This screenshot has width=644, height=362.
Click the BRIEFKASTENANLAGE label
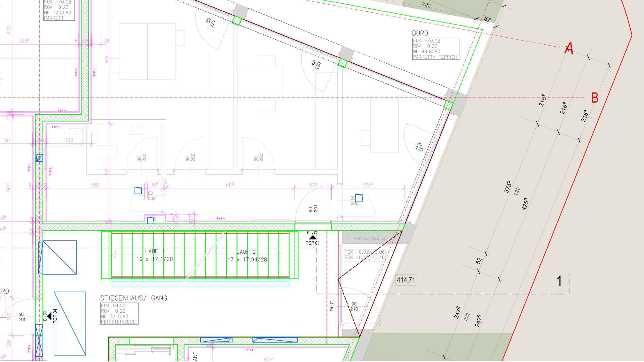click(370, 239)
